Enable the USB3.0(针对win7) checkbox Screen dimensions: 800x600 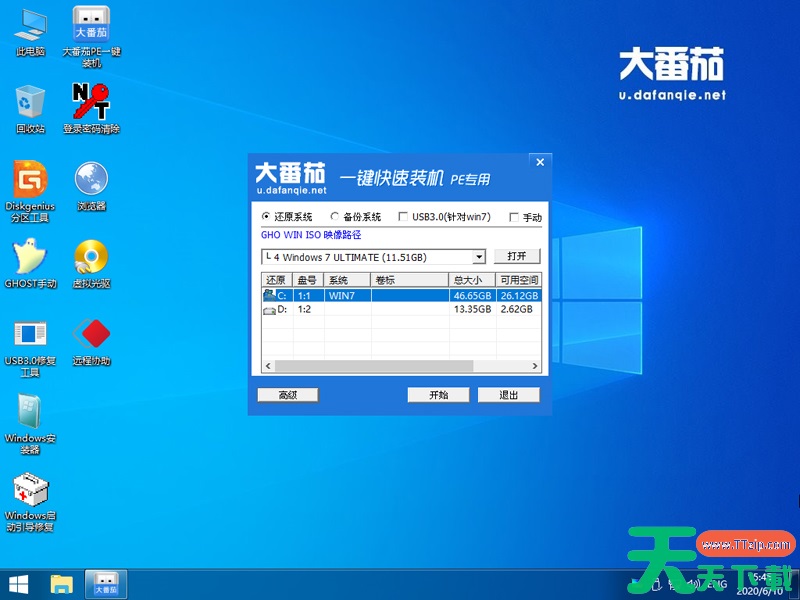(x=403, y=217)
